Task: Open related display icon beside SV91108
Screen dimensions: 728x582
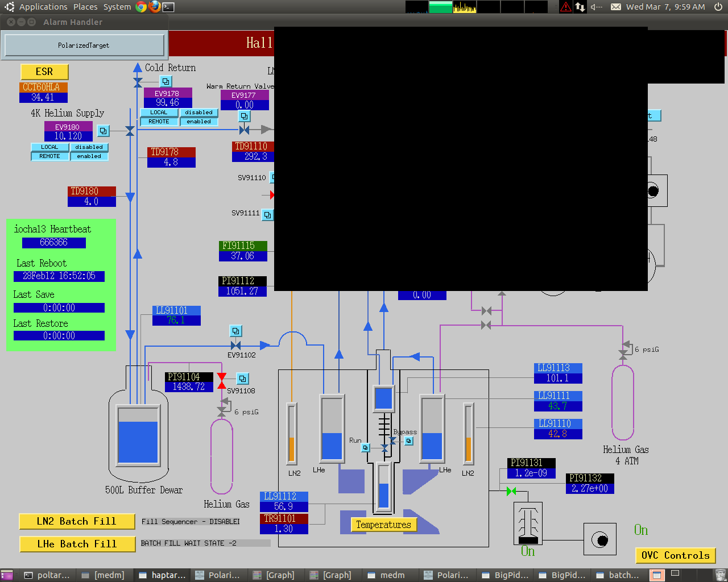Action: click(242, 379)
